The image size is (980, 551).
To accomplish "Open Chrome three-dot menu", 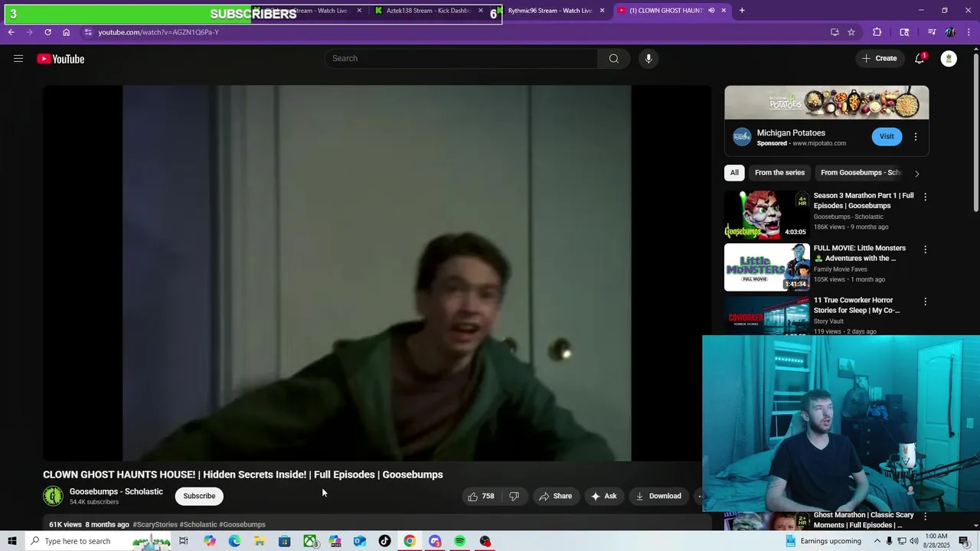I will 969,32.
